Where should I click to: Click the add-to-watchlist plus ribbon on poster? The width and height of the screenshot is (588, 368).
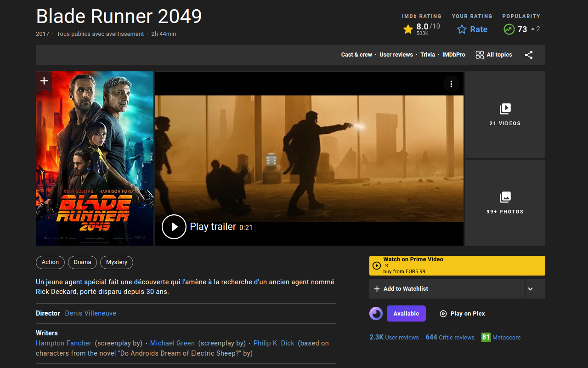44,81
